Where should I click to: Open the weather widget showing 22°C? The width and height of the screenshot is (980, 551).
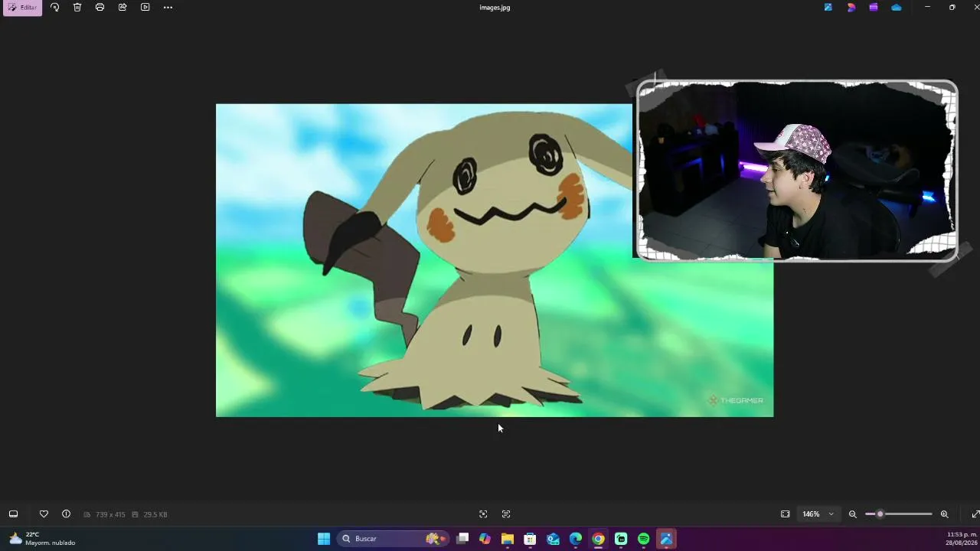coord(42,539)
